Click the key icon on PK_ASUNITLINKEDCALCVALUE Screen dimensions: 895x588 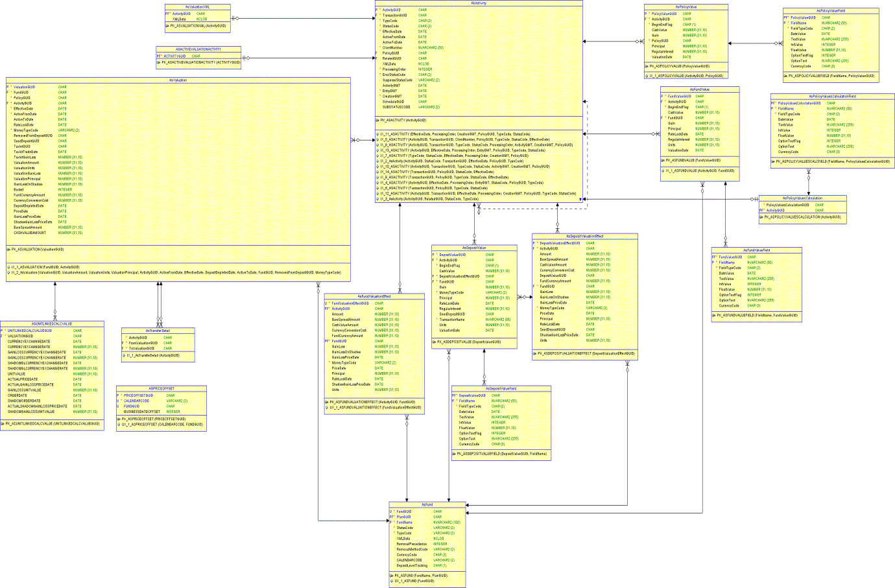4,422
